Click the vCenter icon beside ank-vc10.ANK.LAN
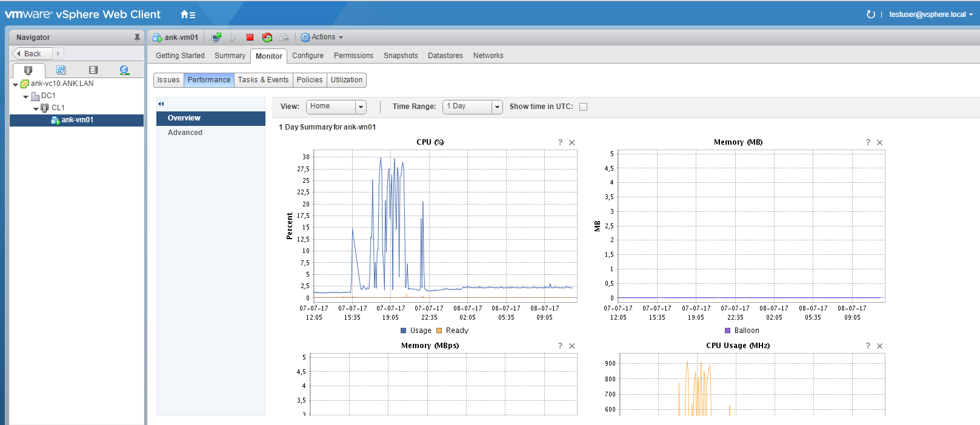The width and height of the screenshot is (980, 425). tap(25, 84)
